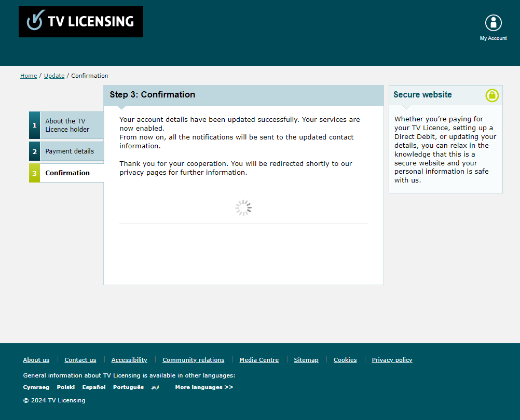Select step 1 About the TV Licence holder
Screen dimensions: 520x420
click(66, 125)
